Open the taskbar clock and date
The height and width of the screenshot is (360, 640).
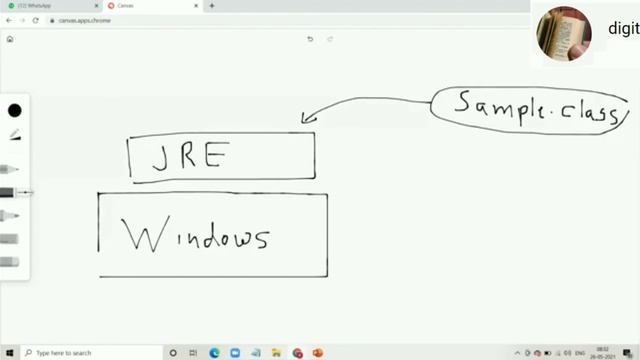[602, 353]
